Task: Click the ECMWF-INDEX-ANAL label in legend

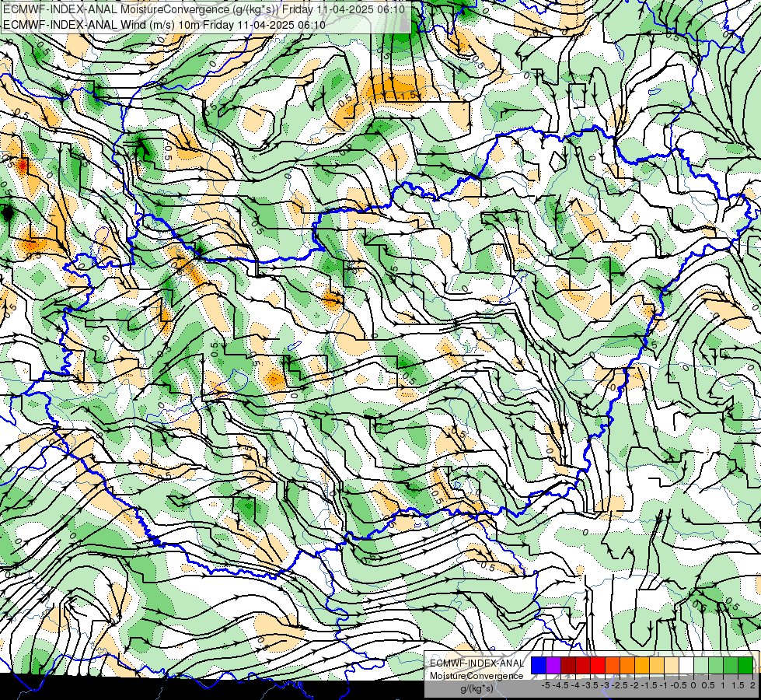Action: 476,663
